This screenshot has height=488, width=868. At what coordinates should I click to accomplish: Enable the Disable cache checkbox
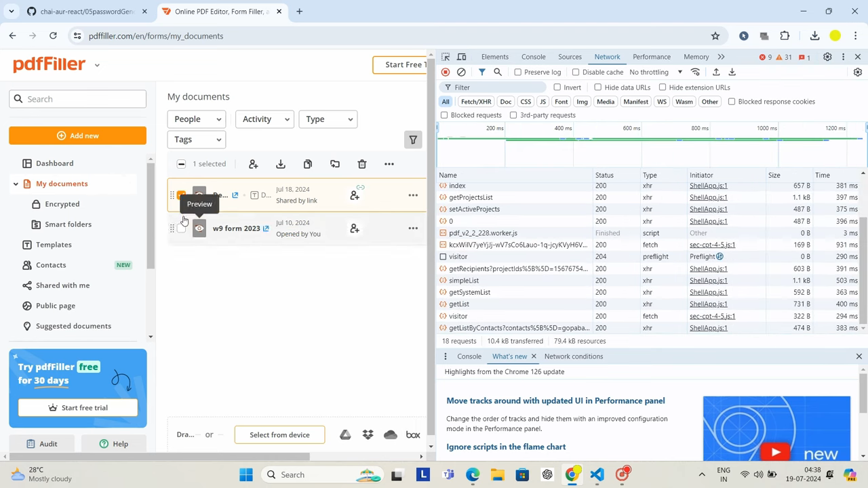click(x=576, y=72)
